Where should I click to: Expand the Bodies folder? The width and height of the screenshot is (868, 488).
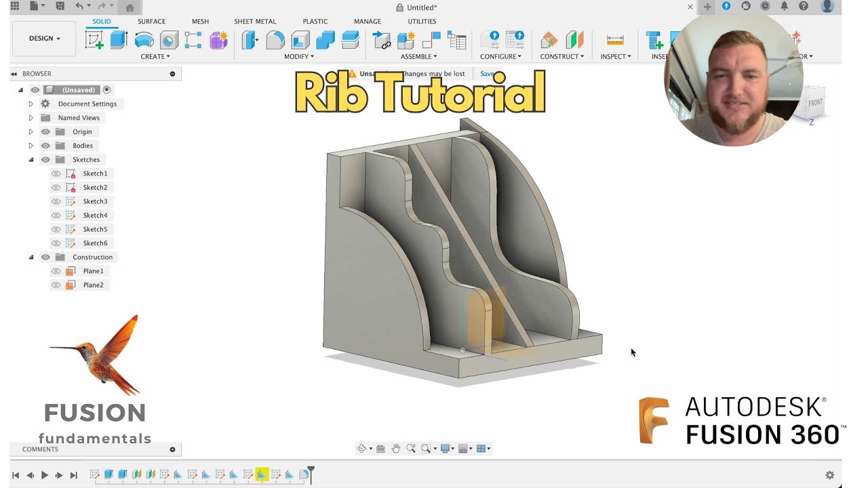click(31, 146)
